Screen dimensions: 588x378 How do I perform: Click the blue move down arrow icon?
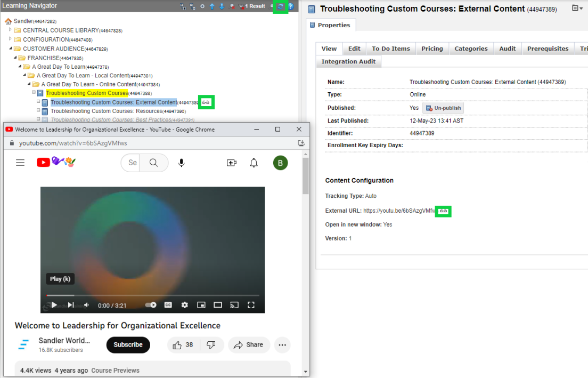(x=222, y=6)
